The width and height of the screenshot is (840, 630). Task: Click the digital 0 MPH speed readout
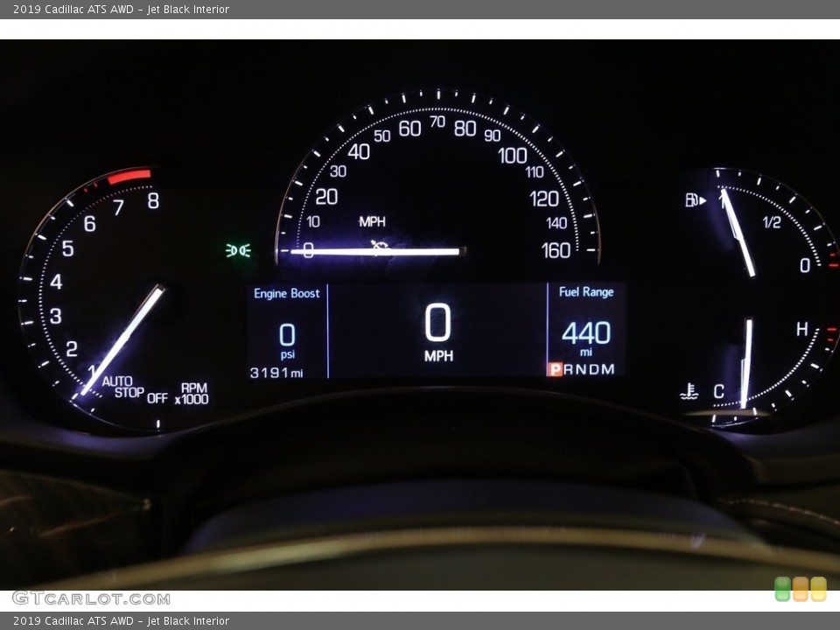click(438, 332)
